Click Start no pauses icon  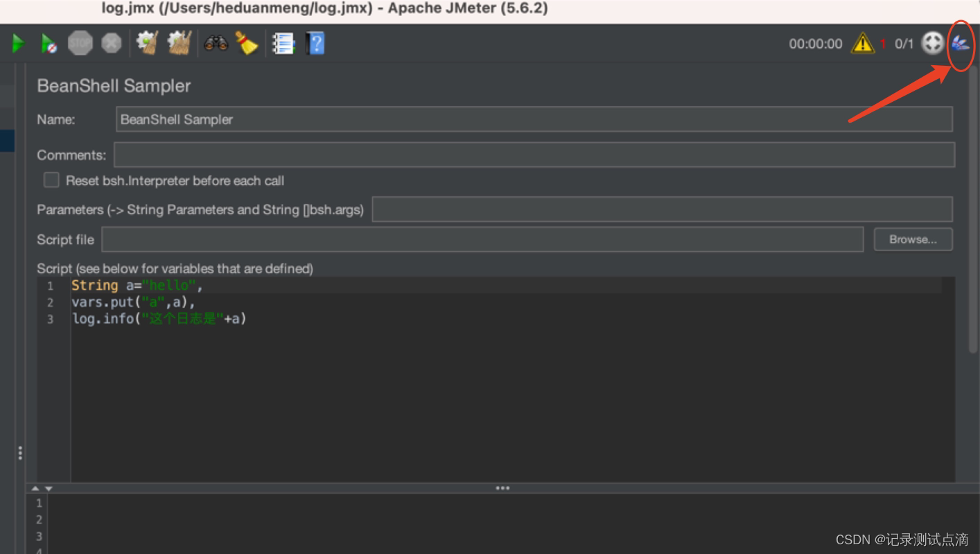point(49,44)
